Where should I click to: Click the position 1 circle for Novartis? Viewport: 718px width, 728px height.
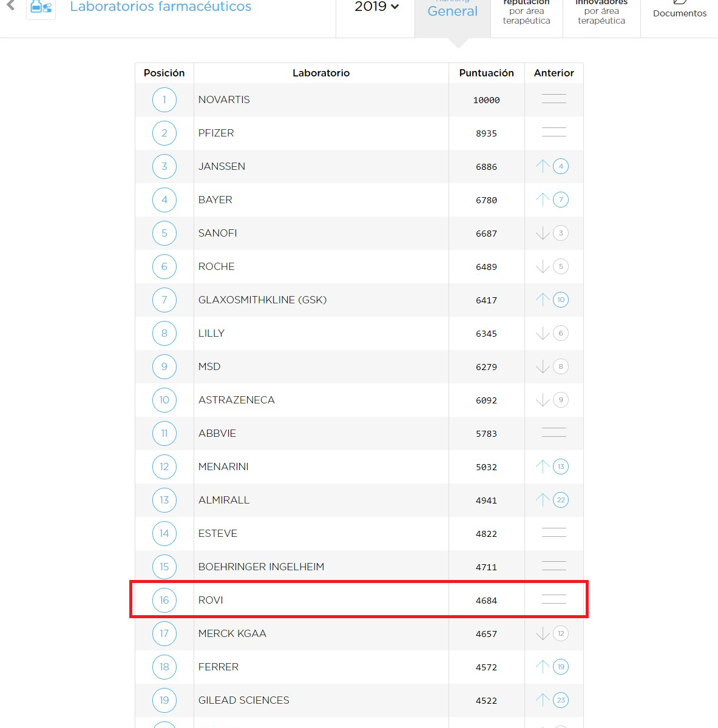pos(164,100)
